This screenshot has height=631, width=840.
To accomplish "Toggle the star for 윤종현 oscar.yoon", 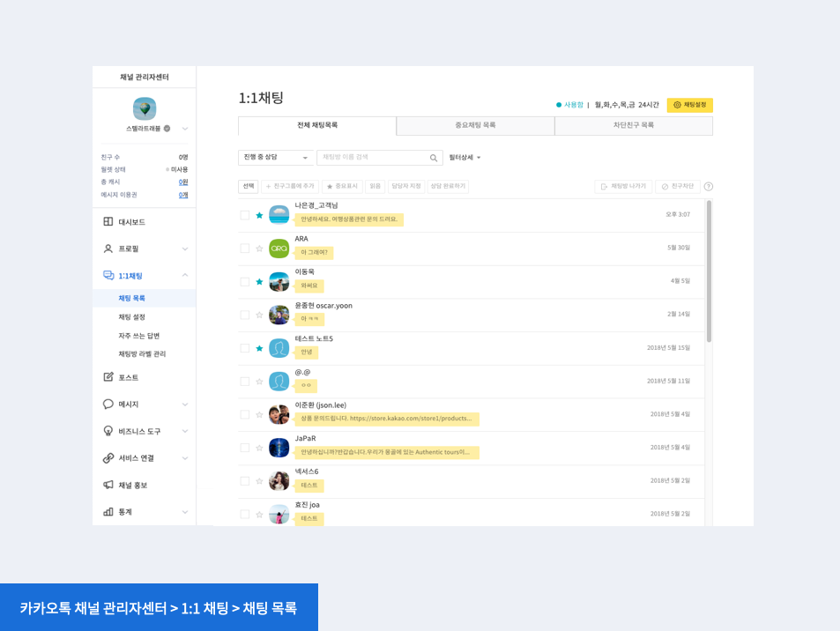I will [259, 315].
